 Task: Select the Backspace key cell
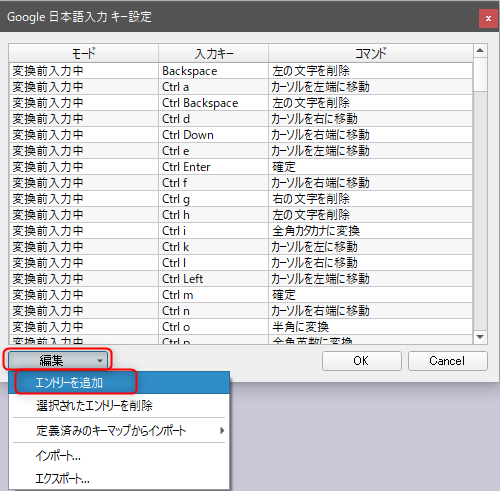pyautogui.click(x=214, y=71)
